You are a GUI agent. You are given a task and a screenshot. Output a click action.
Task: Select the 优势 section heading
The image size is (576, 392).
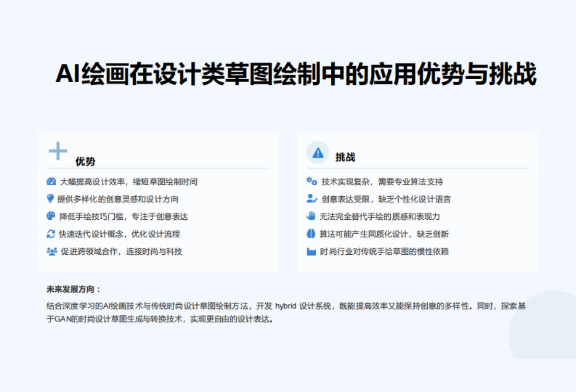(x=85, y=161)
